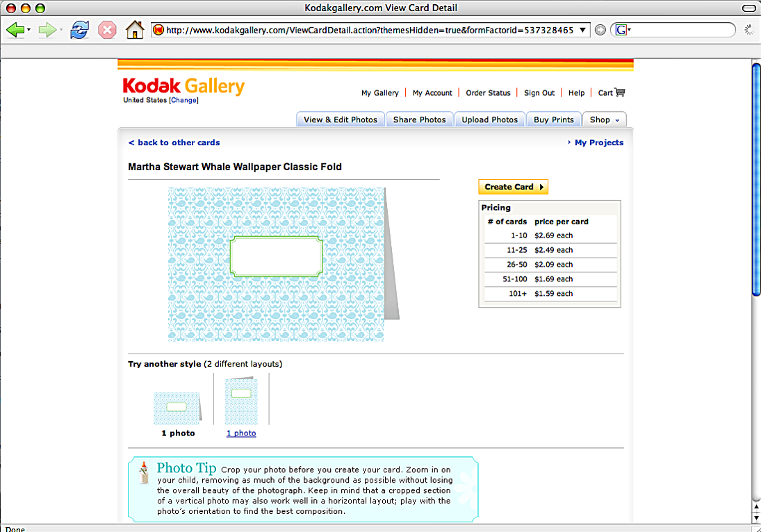The width and height of the screenshot is (761, 532).
Task: Expand the address bar URL history dropdown
Action: (582, 30)
